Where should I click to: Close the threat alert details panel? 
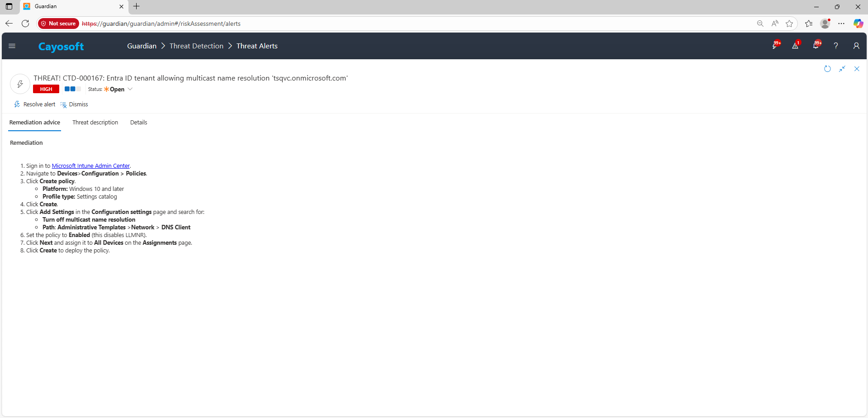pyautogui.click(x=857, y=69)
